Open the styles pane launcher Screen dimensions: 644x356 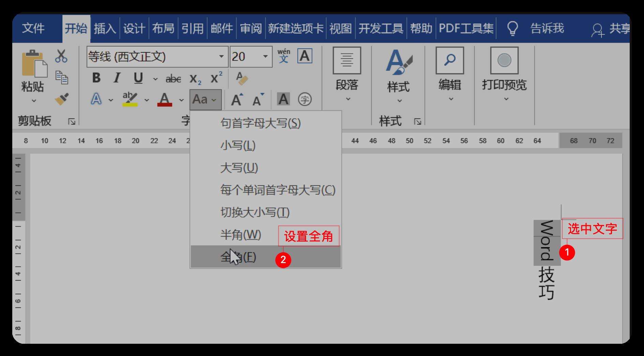(418, 122)
